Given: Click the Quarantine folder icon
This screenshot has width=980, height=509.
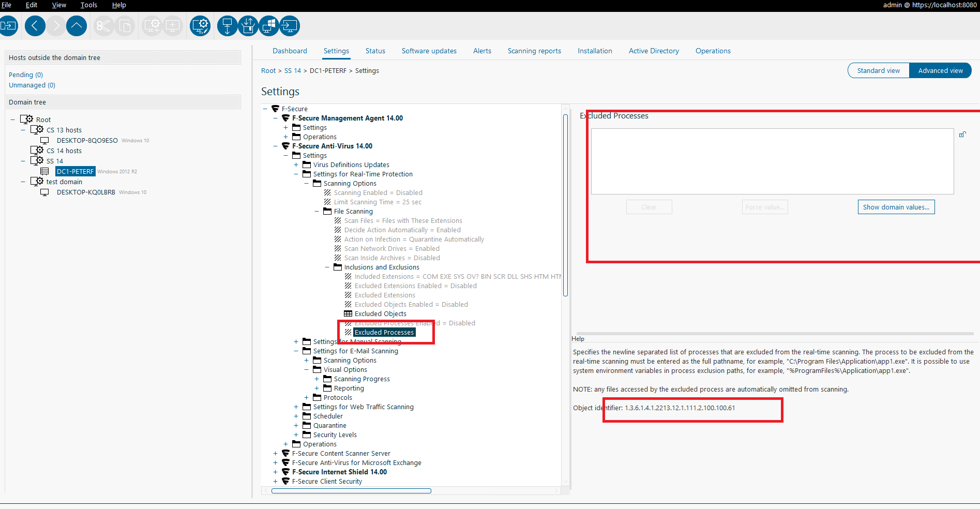Looking at the screenshot, I should point(307,425).
